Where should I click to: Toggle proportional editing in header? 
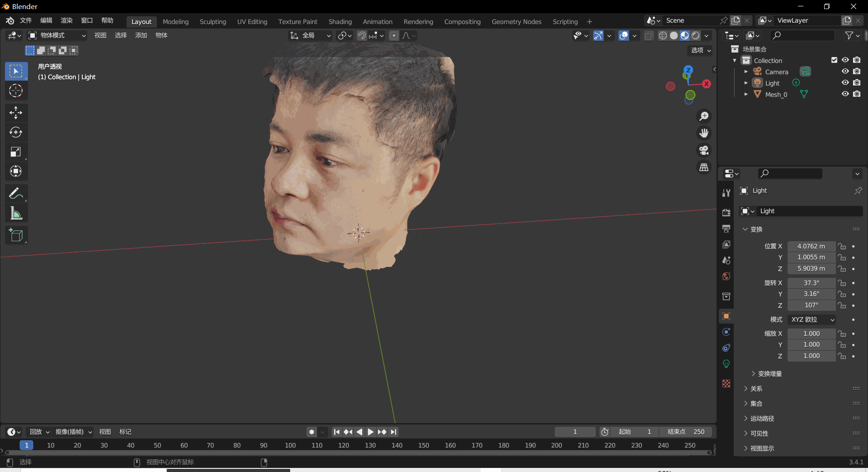394,35
